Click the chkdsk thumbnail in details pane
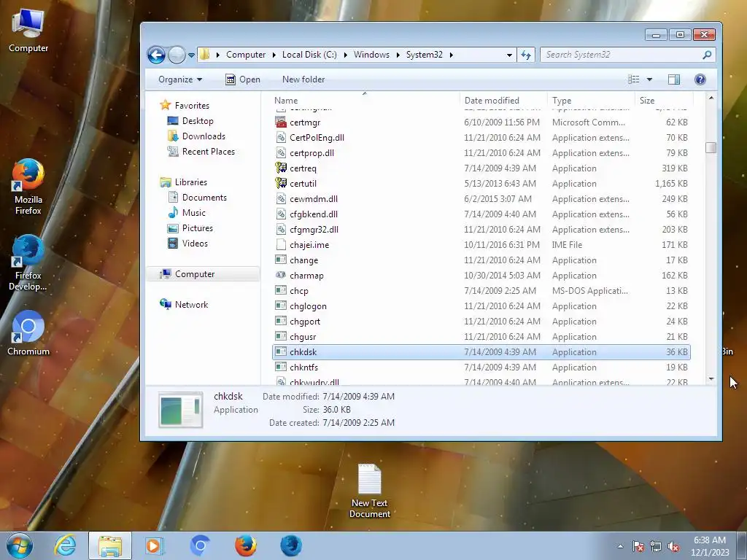This screenshot has height=560, width=747. [x=181, y=410]
